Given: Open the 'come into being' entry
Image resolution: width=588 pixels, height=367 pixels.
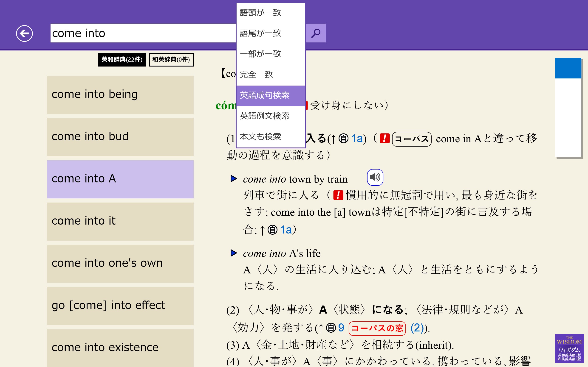Looking at the screenshot, I should coord(120,95).
